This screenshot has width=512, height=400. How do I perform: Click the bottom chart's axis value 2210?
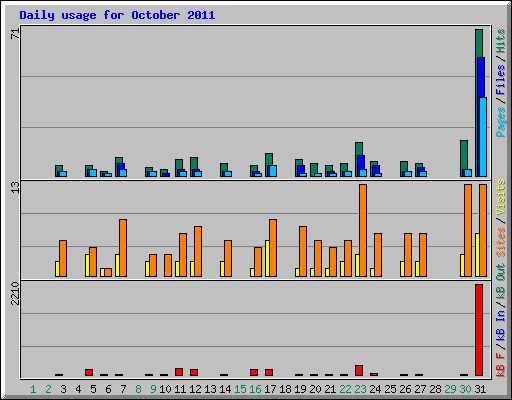(x=15, y=293)
